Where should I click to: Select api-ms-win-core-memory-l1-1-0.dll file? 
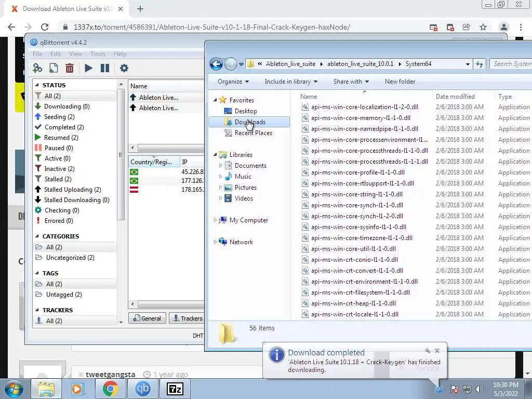point(361,118)
